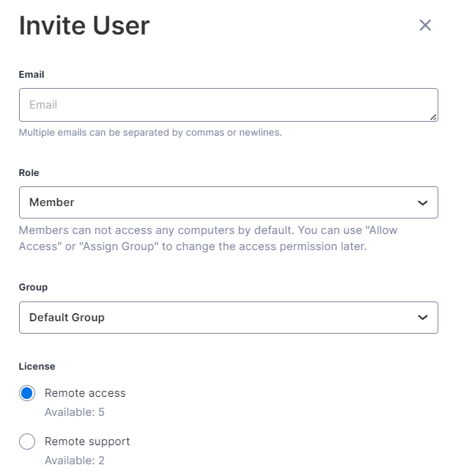The width and height of the screenshot is (464, 476).
Task: Click the Invite User heading
Action: pyautogui.click(x=84, y=26)
